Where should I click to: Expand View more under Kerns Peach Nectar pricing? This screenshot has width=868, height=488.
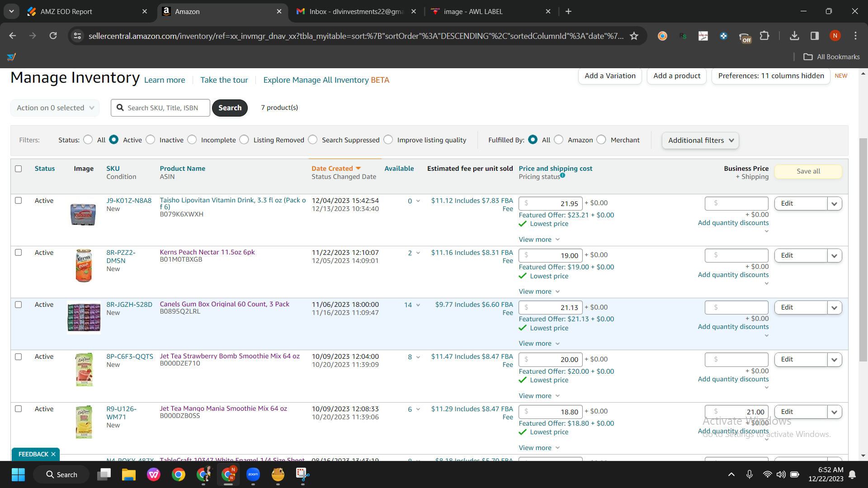(x=539, y=291)
